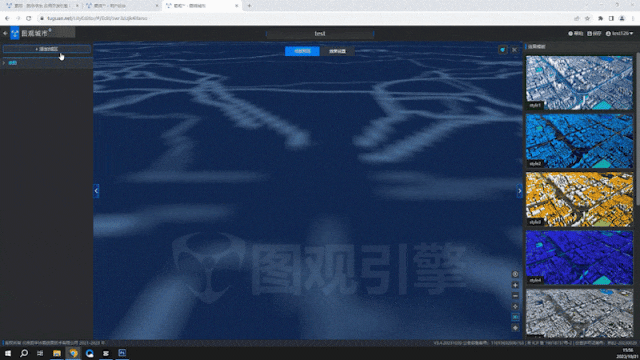Zoom out with the map minus icon
Viewport: 640px width, 360px height.
point(515,296)
